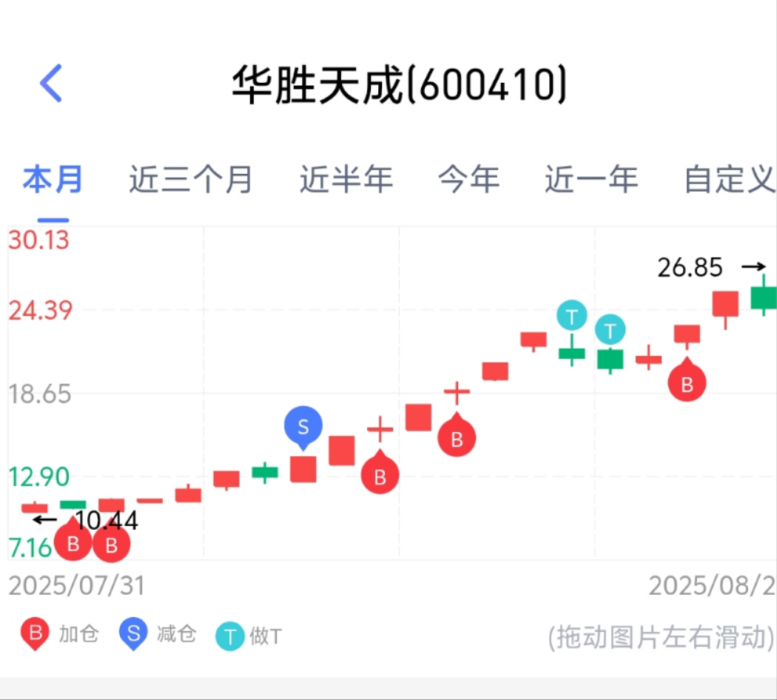Switch to 近半年 tab
This screenshot has width=777, height=700.
click(346, 179)
